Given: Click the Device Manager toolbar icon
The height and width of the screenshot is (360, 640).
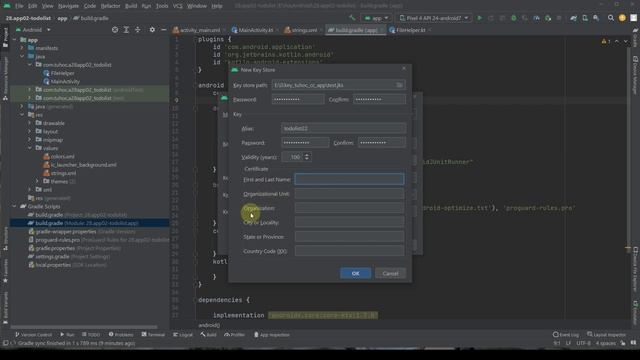Looking at the screenshot, I should tap(585, 18).
